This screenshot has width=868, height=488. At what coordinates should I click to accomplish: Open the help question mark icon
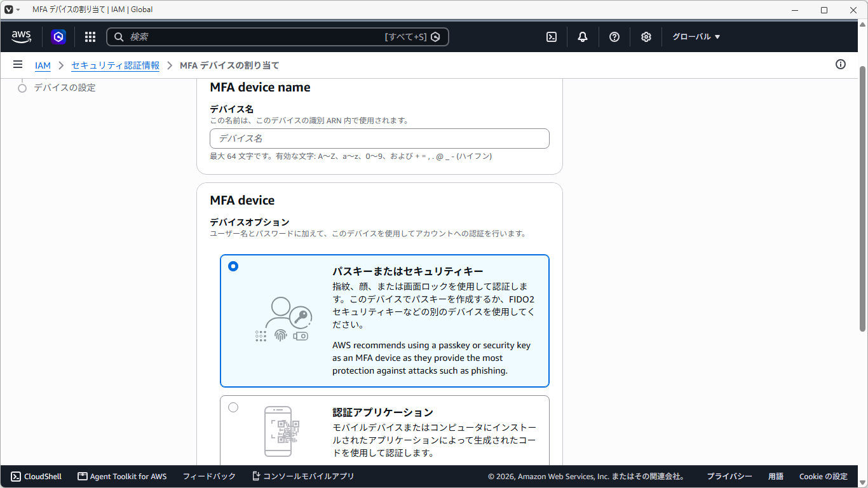click(x=614, y=37)
